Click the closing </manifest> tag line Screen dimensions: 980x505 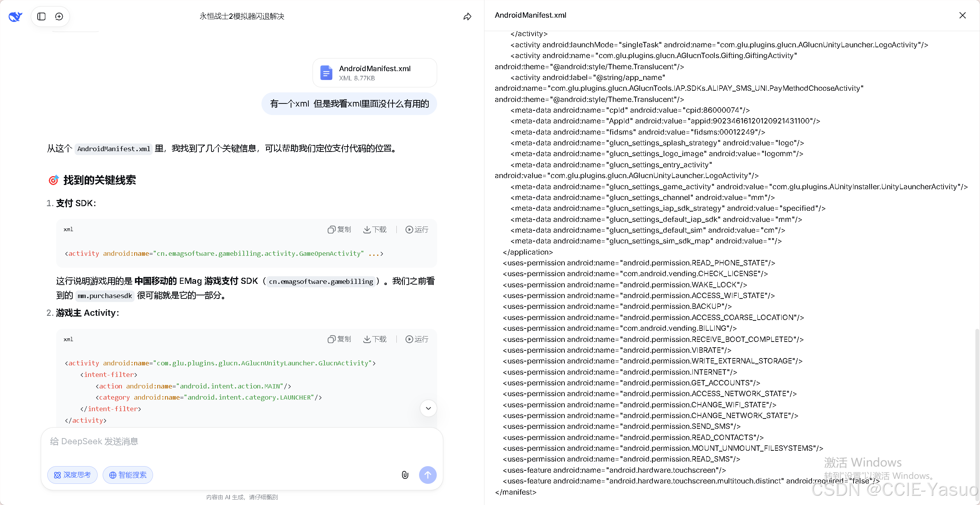(x=516, y=492)
